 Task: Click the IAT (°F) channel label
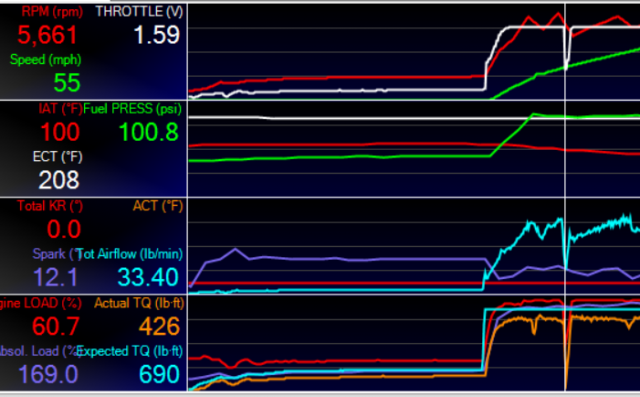pos(60,109)
